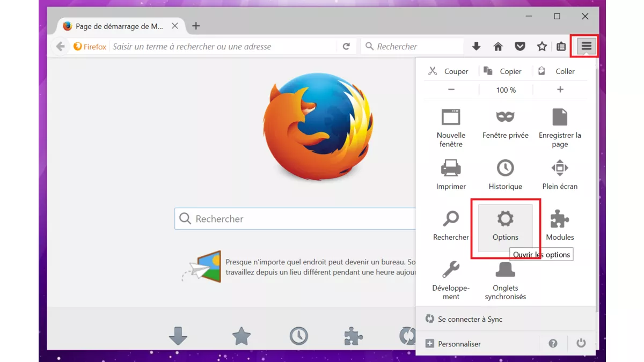This screenshot has height=362, width=644.
Task: Click downloads arrow at page bottom
Action: tap(178, 336)
